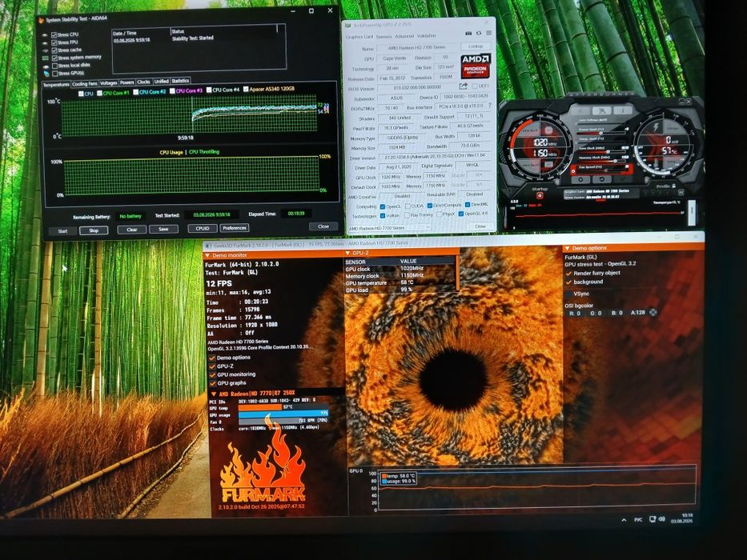Switch to the Unified tab
This screenshot has height=560, width=747.
click(161, 82)
